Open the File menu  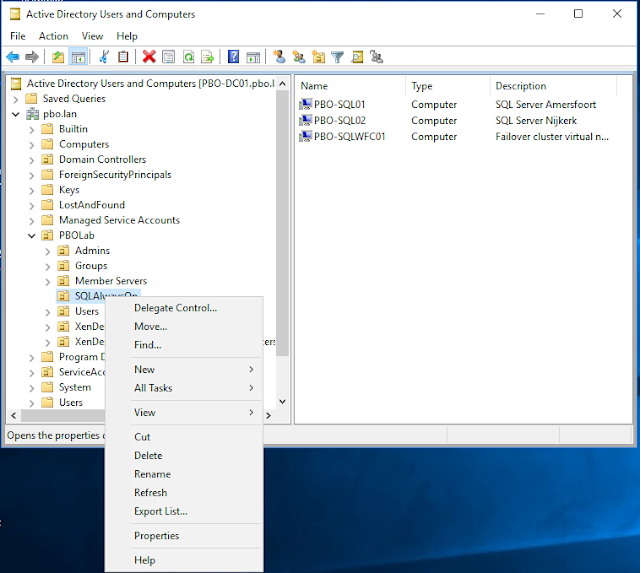(x=18, y=36)
